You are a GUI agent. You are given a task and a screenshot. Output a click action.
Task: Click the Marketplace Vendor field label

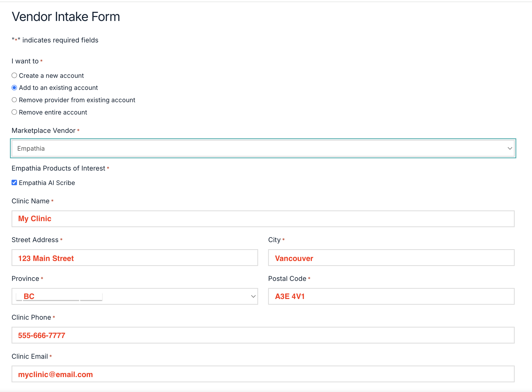[44, 130]
